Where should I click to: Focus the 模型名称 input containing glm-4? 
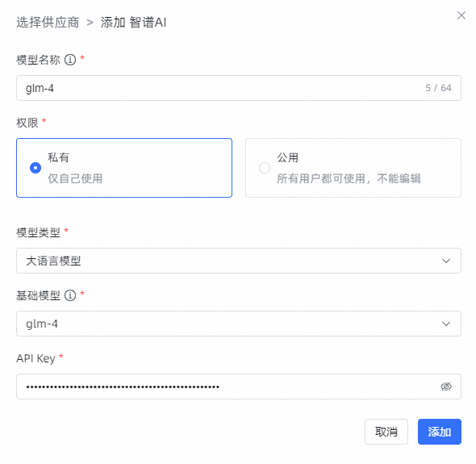tap(239, 88)
